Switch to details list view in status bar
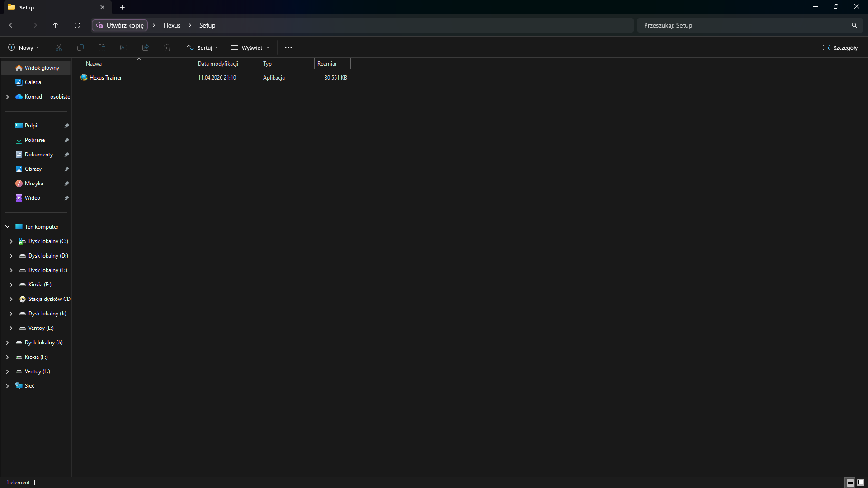 [850, 483]
